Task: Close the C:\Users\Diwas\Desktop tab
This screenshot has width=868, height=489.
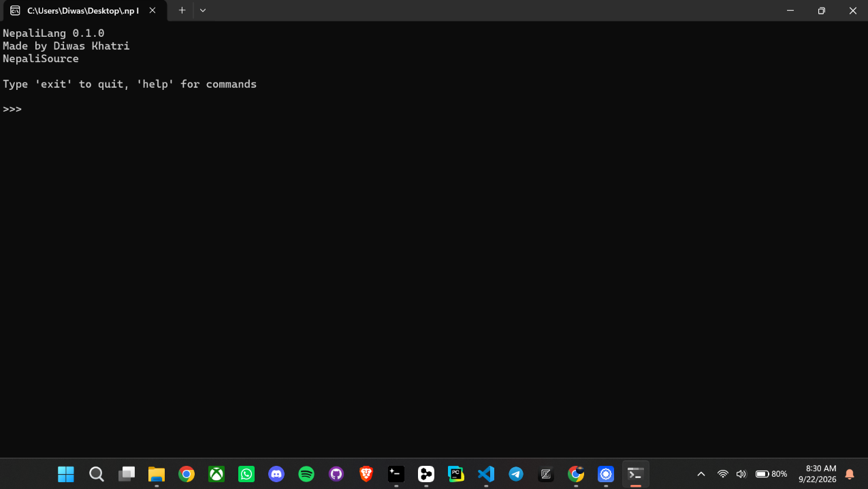Action: [152, 10]
